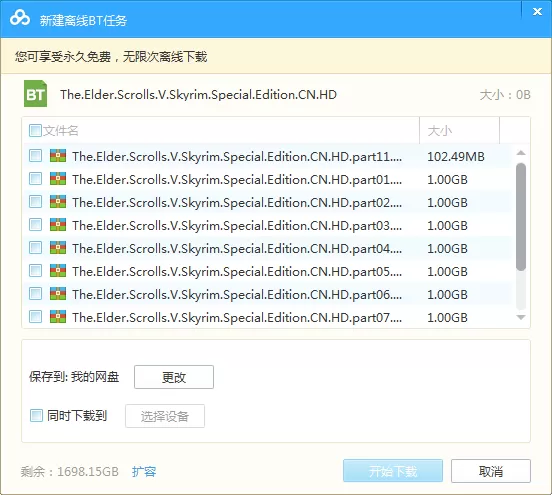Click the Baidu cloud logo icon
This screenshot has width=552, height=495.
(20, 18)
